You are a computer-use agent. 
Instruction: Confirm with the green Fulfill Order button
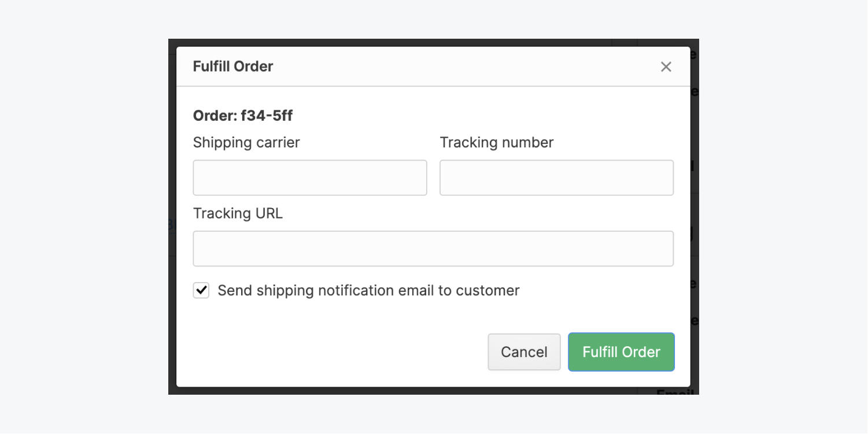[x=621, y=352]
